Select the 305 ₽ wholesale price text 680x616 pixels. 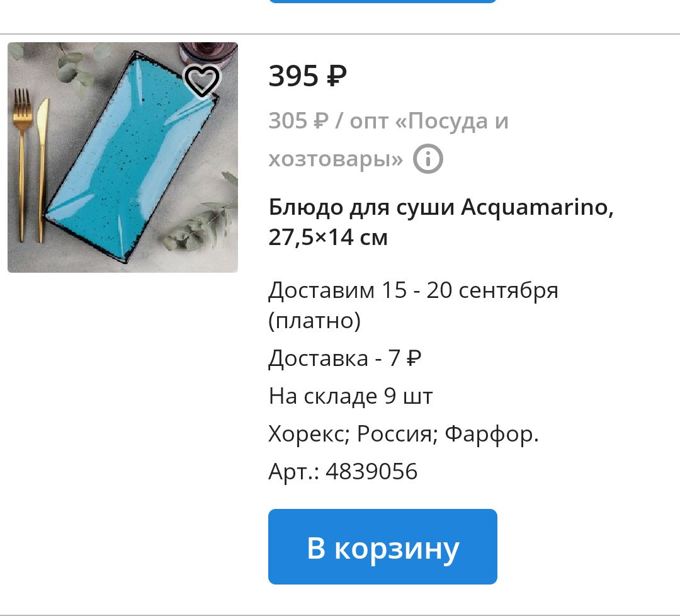click(298, 120)
